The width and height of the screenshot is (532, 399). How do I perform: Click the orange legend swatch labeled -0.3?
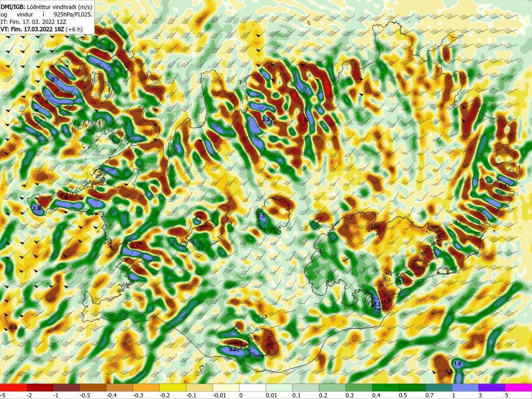pyautogui.click(x=146, y=387)
